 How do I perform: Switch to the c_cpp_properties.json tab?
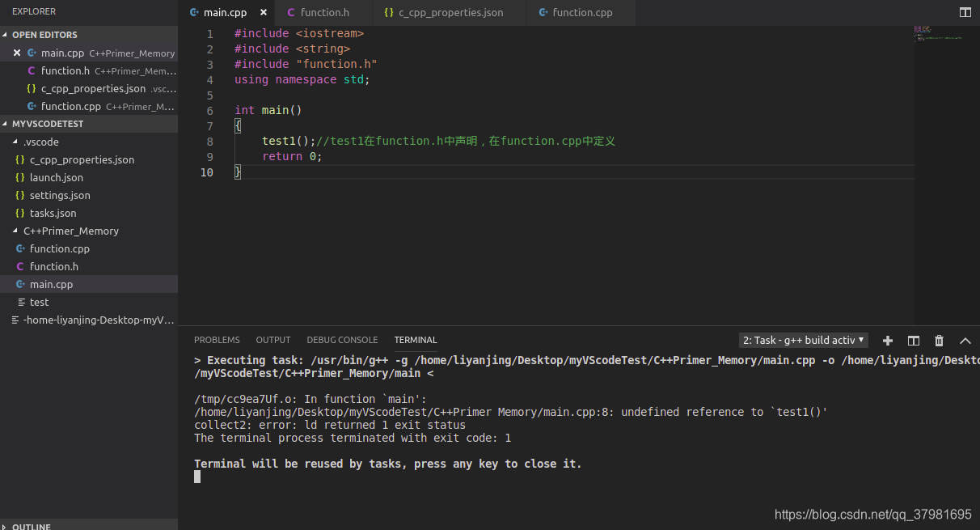(450, 13)
